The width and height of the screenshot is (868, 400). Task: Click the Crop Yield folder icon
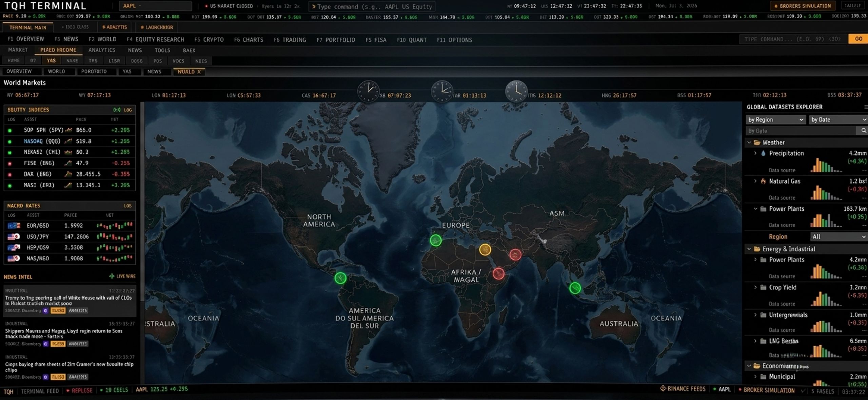click(763, 287)
